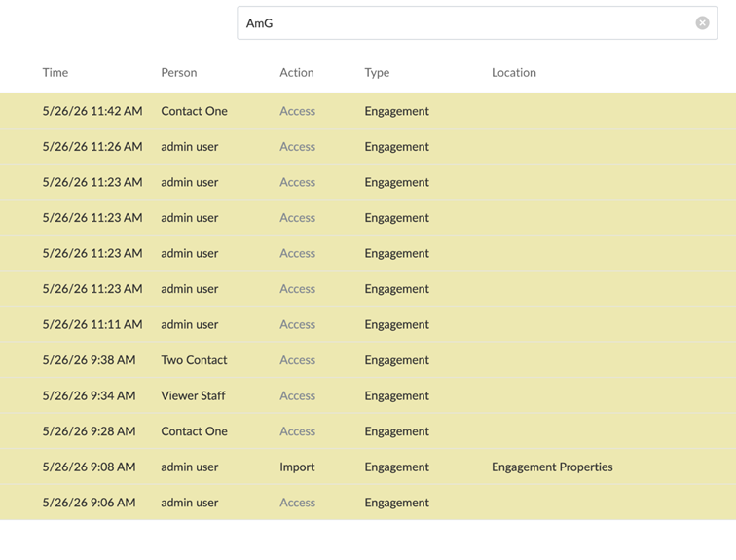Select Engagement type in the Two Contact row
This screenshot has height=560, width=736.
[x=396, y=361]
